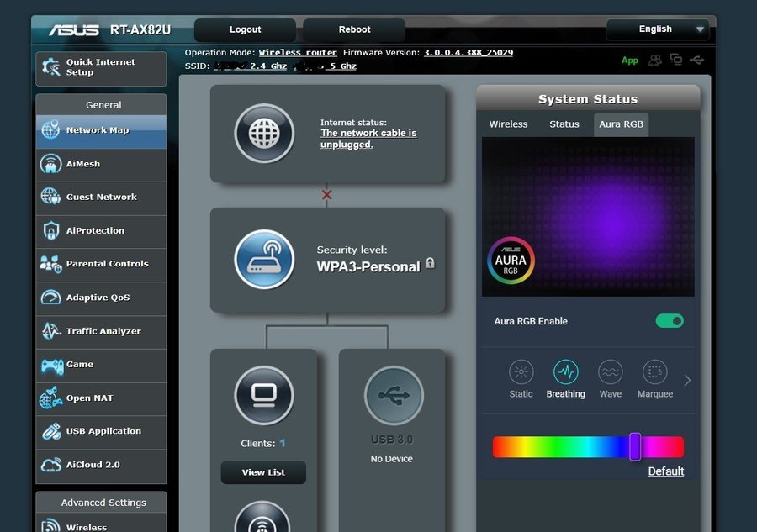Image resolution: width=757 pixels, height=532 pixels.
Task: Click the WPA3-Personal padlock icon
Action: click(x=430, y=263)
